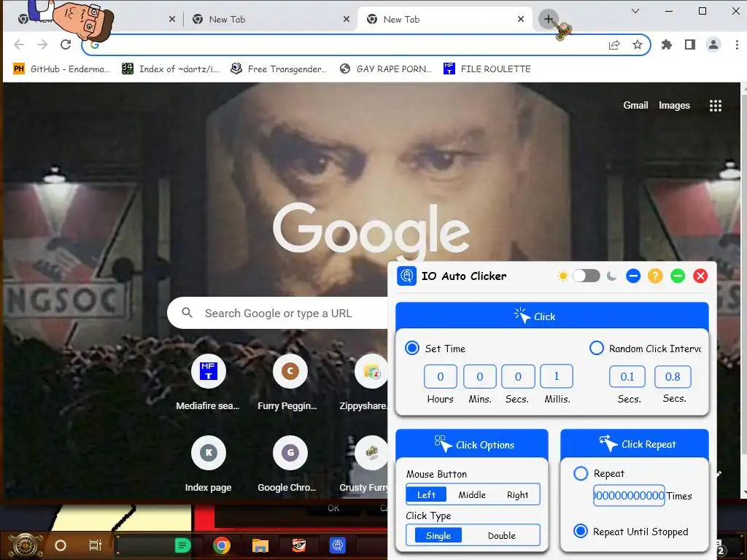Reload the current page
Viewport: 747px width, 560px height.
pyautogui.click(x=66, y=44)
